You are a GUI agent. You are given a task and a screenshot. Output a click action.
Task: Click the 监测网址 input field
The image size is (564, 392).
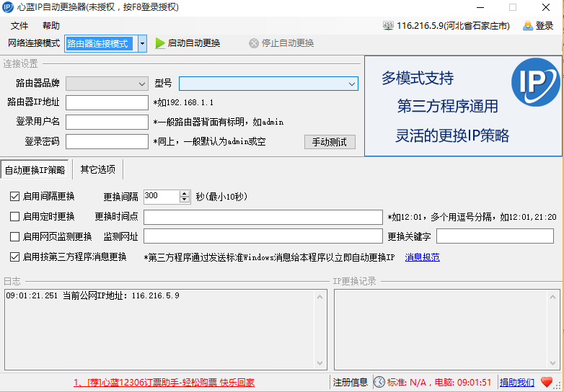(x=263, y=236)
